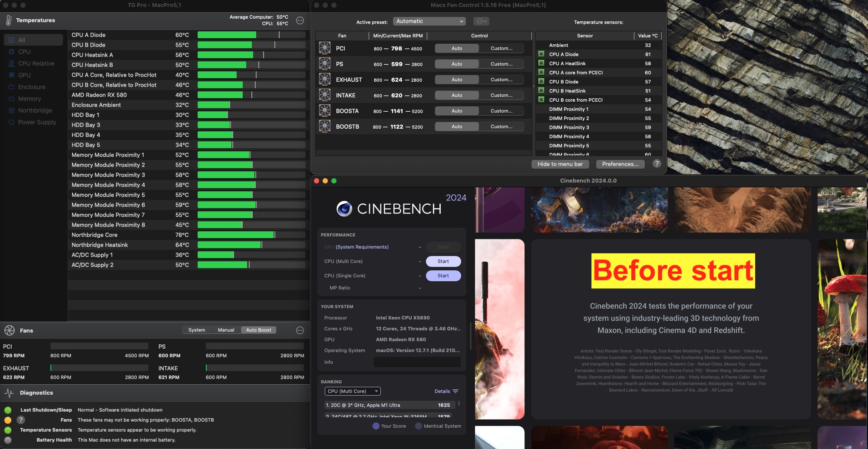Select the Auto Boost fan mode in TG Pro
The width and height of the screenshot is (868, 449).
click(x=258, y=330)
